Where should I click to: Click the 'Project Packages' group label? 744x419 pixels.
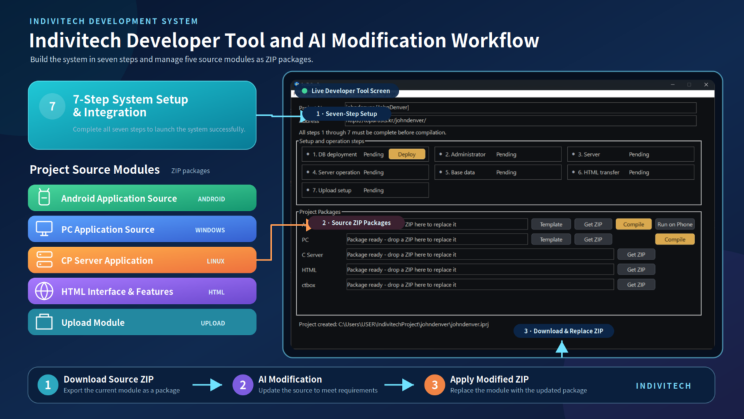coord(320,212)
